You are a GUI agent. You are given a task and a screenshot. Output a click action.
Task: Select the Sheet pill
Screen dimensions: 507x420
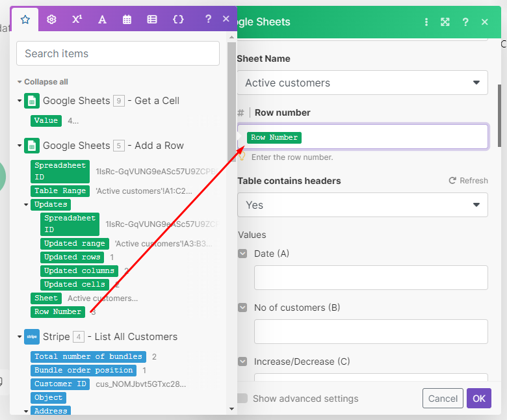click(46, 298)
